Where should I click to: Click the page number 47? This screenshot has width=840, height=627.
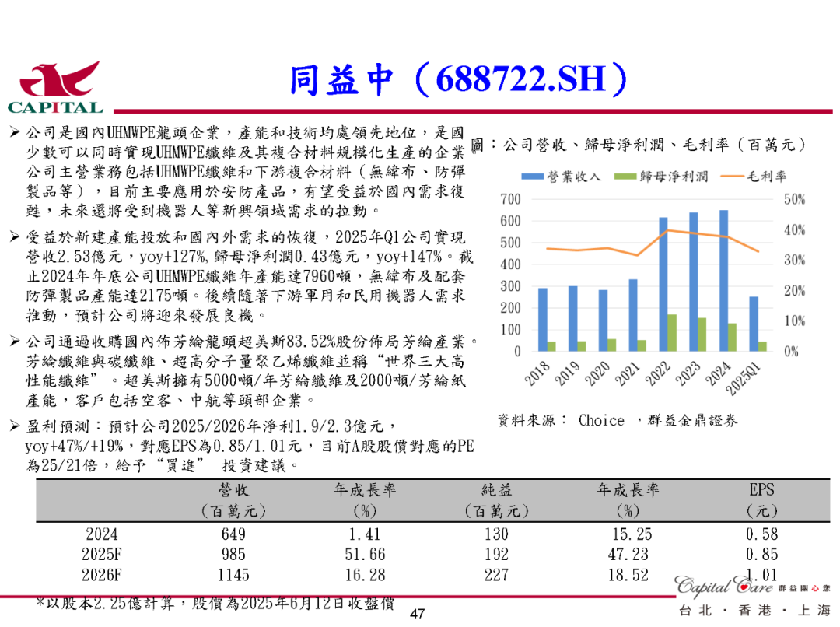pyautogui.click(x=418, y=614)
